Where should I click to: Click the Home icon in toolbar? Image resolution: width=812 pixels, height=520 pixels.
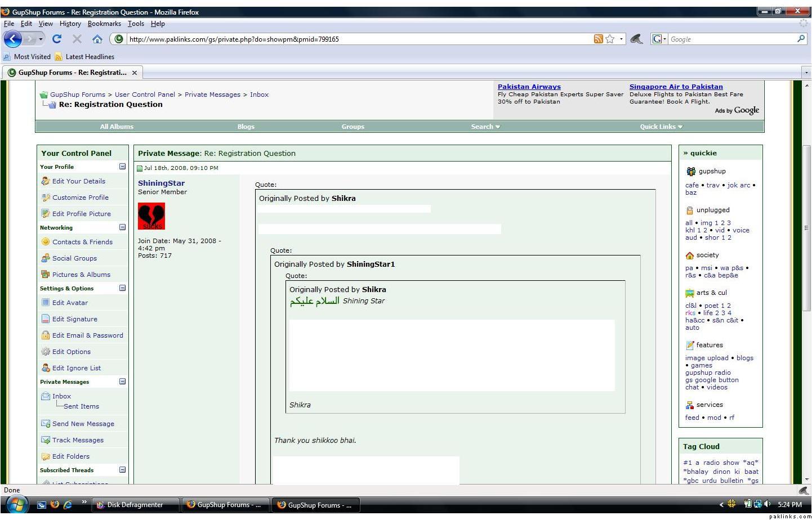pos(97,39)
